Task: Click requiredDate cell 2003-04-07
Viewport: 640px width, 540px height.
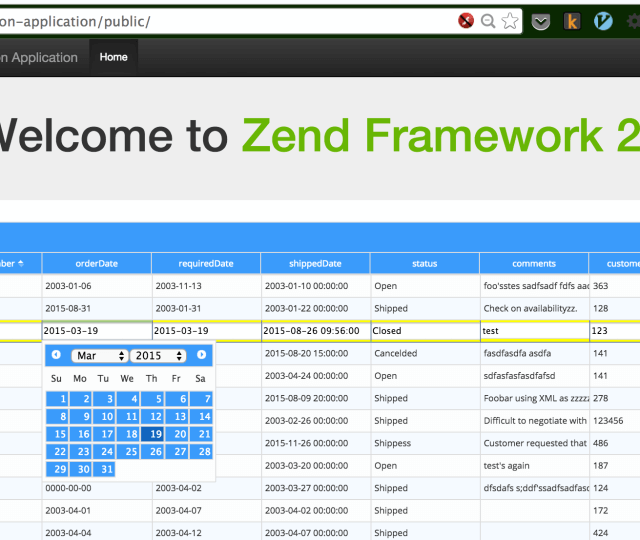Action: (207, 510)
